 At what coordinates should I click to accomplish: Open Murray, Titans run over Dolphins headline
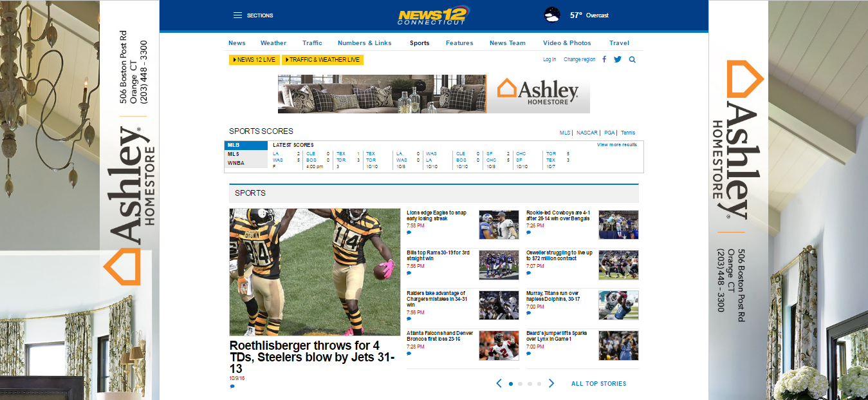click(x=553, y=296)
